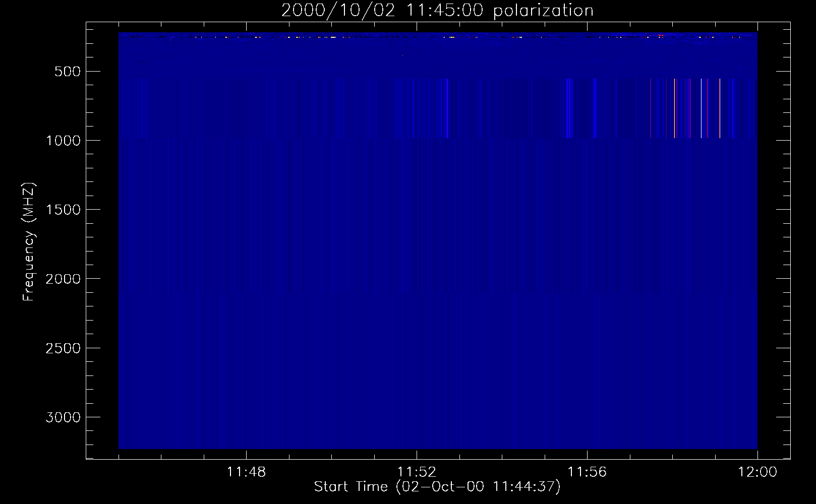This screenshot has width=816, height=504.
Task: Select the 2000 frequency tick label
Action: (x=63, y=279)
